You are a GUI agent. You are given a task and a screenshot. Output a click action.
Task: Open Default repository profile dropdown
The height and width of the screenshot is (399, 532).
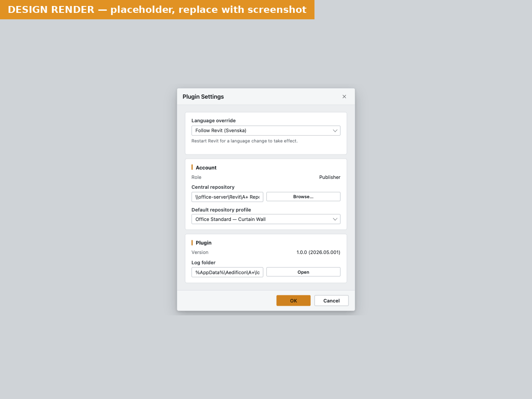pos(266,219)
